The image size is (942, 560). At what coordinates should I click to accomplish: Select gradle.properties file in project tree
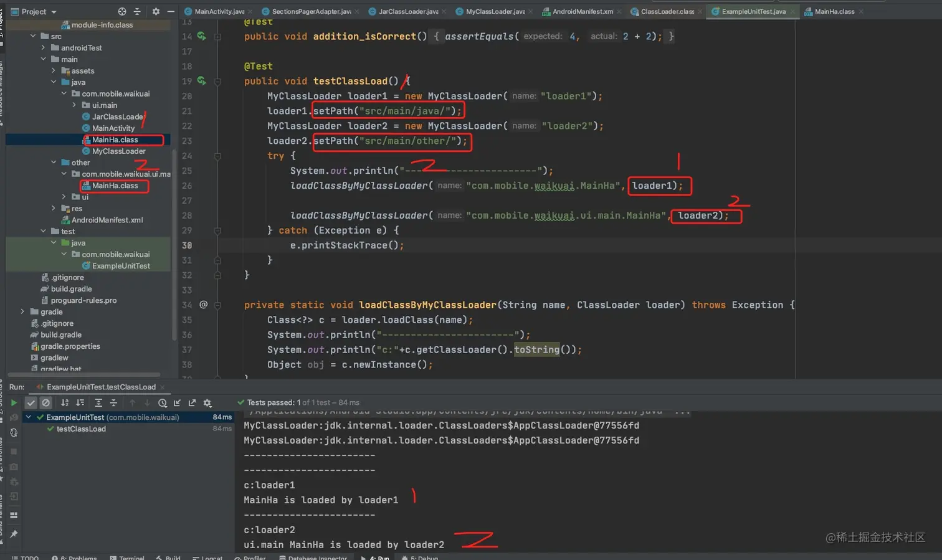(x=65, y=346)
